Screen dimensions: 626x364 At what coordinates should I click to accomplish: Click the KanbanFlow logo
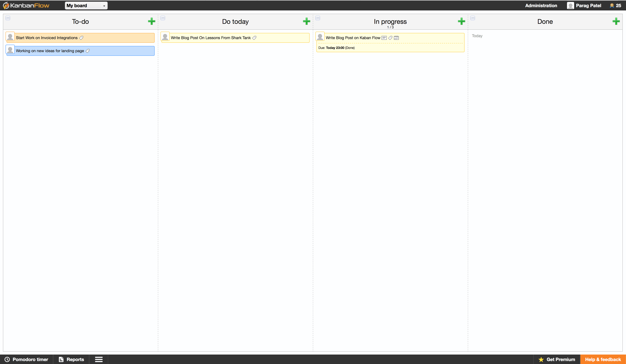click(26, 5)
